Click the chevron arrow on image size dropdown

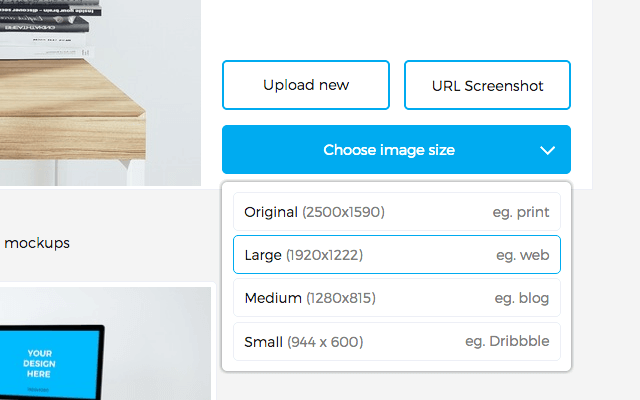[x=547, y=150]
